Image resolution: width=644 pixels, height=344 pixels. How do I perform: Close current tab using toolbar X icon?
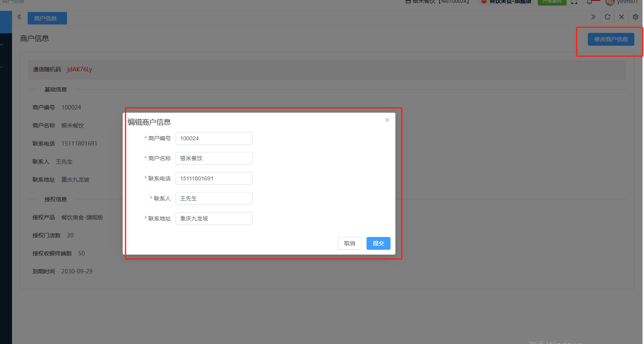click(621, 17)
